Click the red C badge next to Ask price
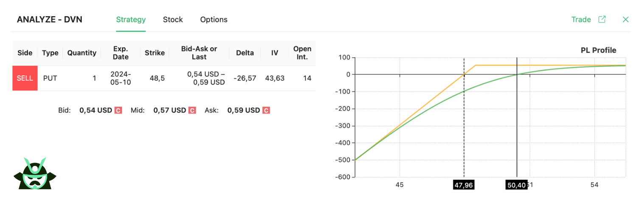 266,110
